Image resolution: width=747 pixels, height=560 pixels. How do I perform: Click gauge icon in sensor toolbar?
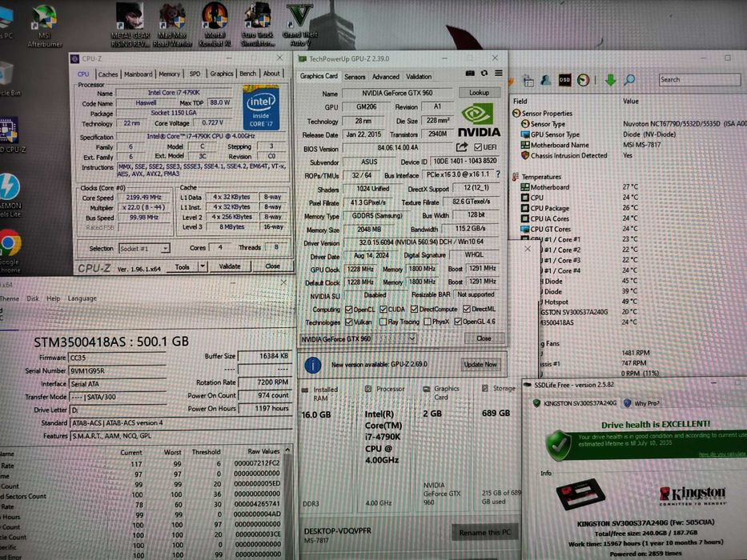click(x=583, y=80)
